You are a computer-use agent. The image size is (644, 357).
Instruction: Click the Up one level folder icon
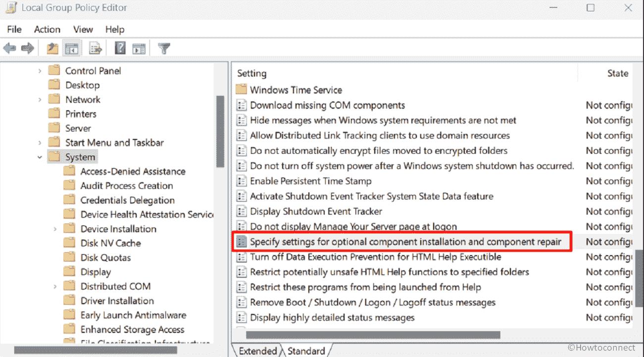[x=52, y=48]
